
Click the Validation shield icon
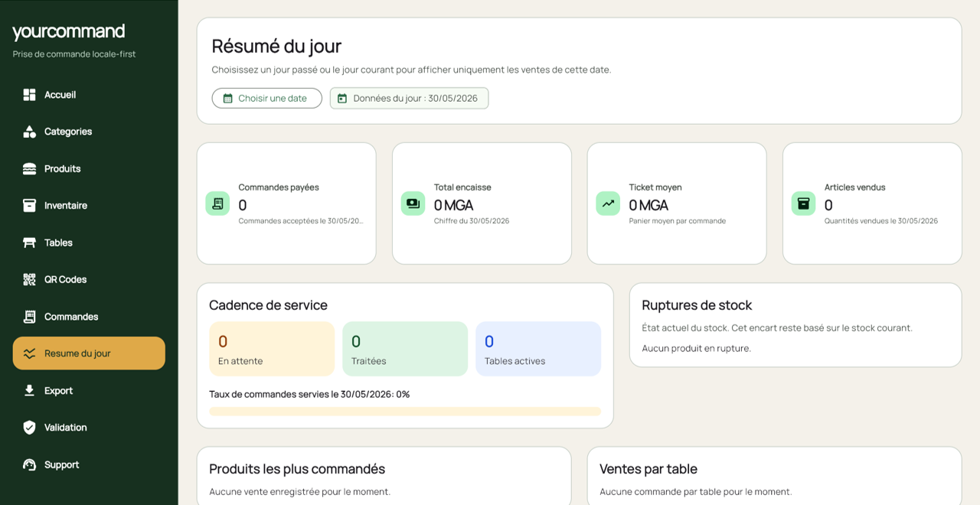[x=29, y=428]
